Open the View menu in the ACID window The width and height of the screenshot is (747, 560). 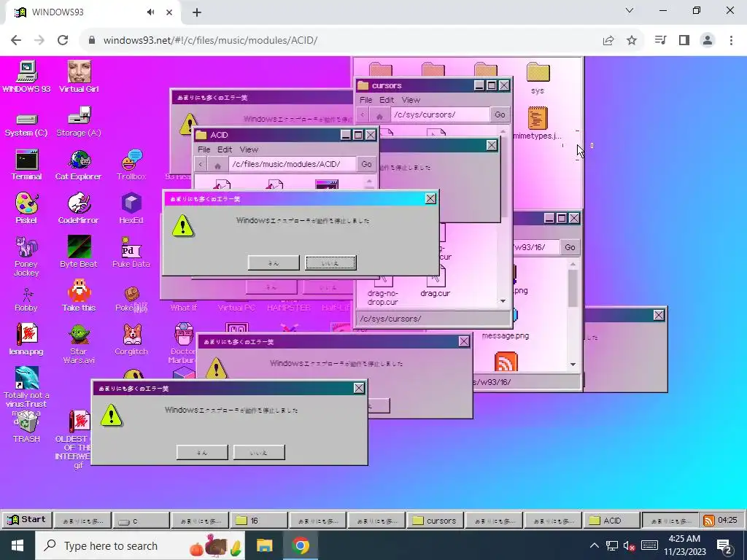pyautogui.click(x=249, y=149)
